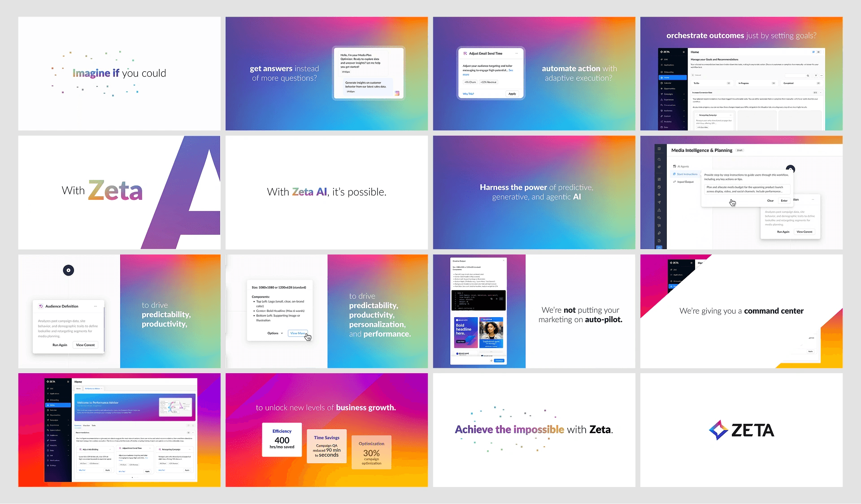Open the Options dropdown on creative size card
Image resolution: width=861 pixels, height=504 pixels.
click(275, 333)
